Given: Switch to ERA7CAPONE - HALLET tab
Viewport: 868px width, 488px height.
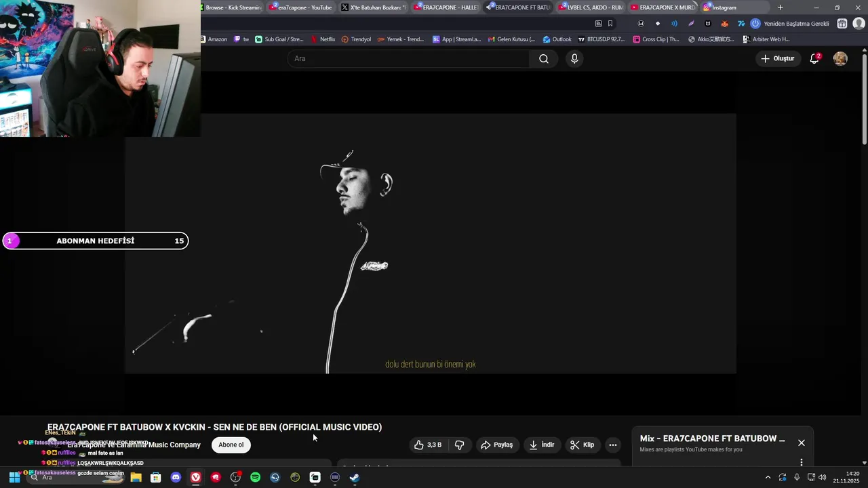Looking at the screenshot, I should tap(446, 7).
